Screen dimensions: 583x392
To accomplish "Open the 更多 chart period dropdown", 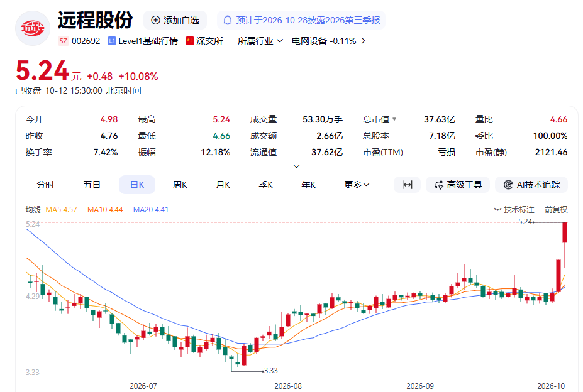I will tap(357, 185).
